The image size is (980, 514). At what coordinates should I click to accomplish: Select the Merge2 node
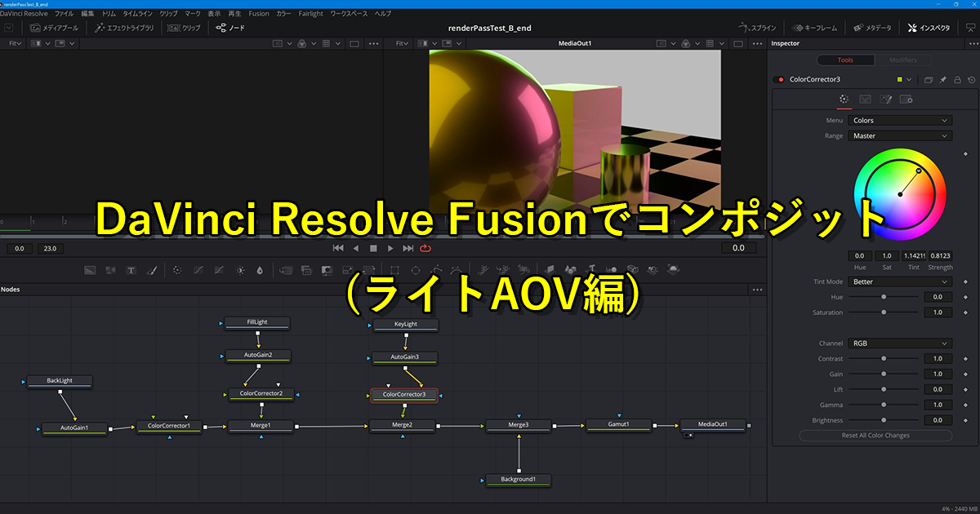[x=402, y=425]
